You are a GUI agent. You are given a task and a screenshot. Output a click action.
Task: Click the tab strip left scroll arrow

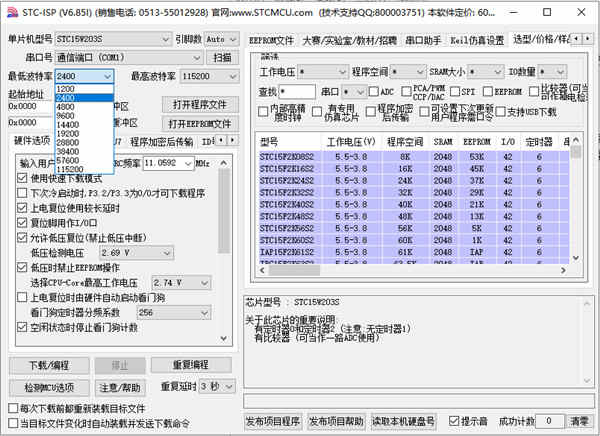(x=576, y=39)
